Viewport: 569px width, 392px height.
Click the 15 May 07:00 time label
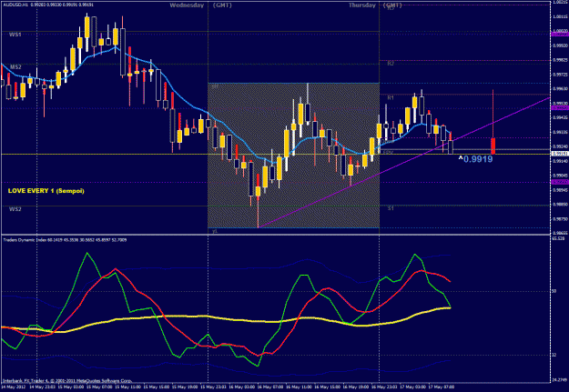pyautogui.click(x=98, y=387)
